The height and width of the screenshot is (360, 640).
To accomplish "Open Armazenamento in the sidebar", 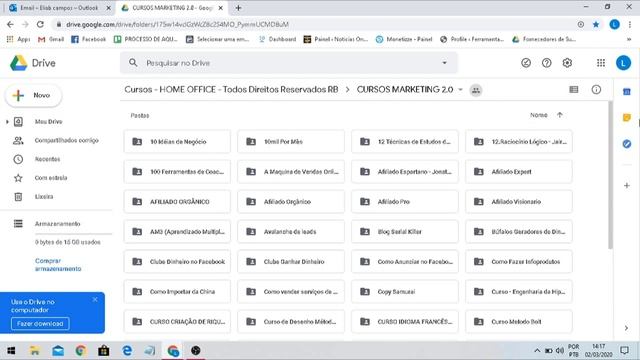I will click(x=57, y=224).
